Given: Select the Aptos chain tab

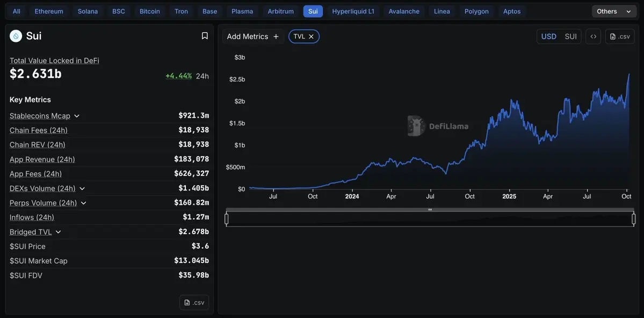Looking at the screenshot, I should (512, 11).
